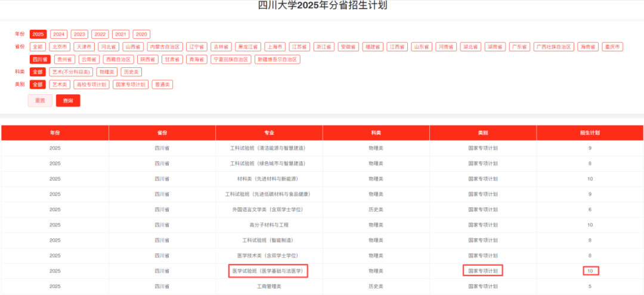The height and width of the screenshot is (295, 644).
Task: Pick 黑龙江省 from the province list
Action: 247,46
